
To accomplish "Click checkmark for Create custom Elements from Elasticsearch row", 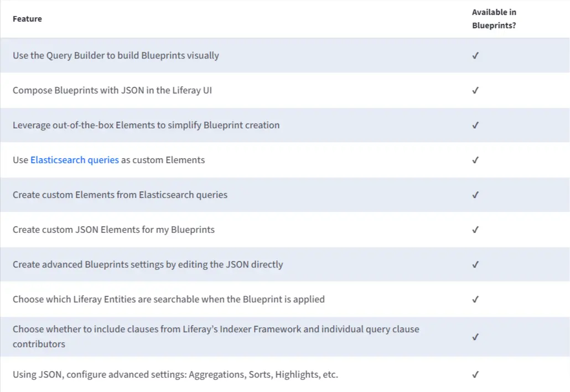I will [475, 195].
